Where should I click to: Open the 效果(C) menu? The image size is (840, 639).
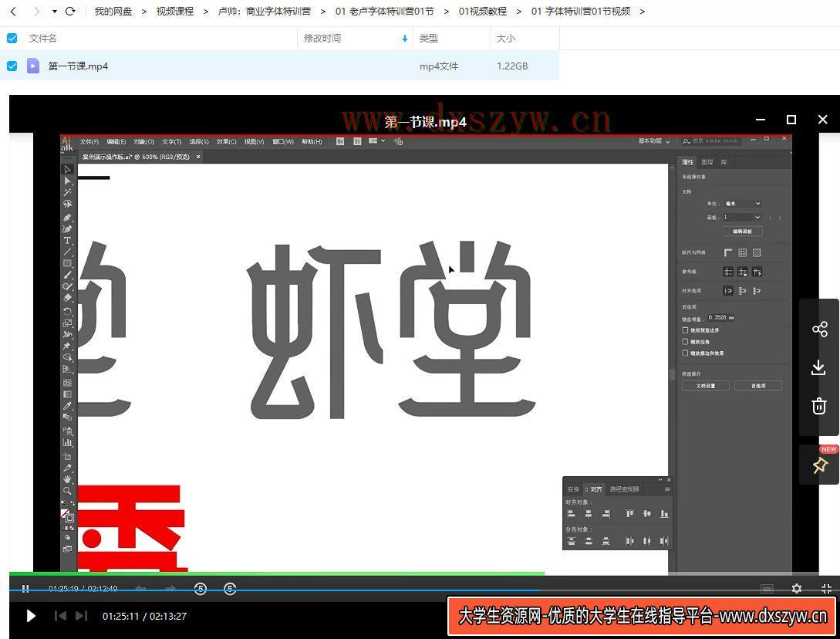(x=227, y=141)
